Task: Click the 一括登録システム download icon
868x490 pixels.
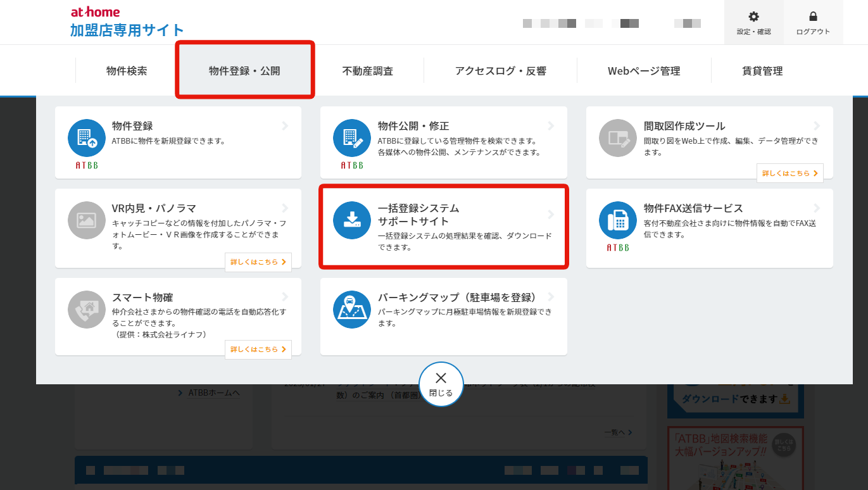Action: 352,220
